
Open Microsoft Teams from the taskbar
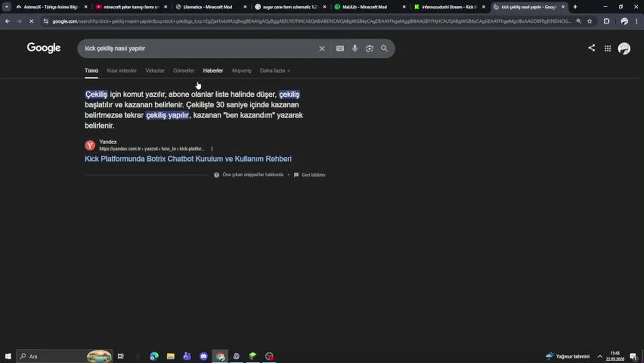pos(187,356)
